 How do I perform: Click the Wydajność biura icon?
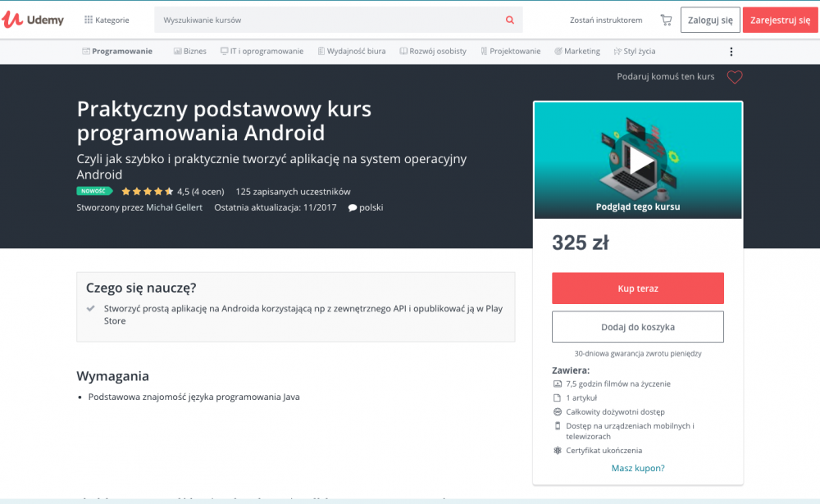pos(321,52)
